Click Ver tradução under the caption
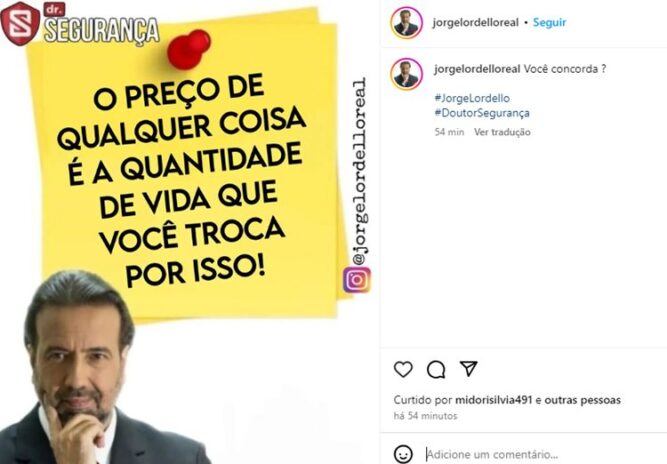667x464 pixels. coord(502,132)
